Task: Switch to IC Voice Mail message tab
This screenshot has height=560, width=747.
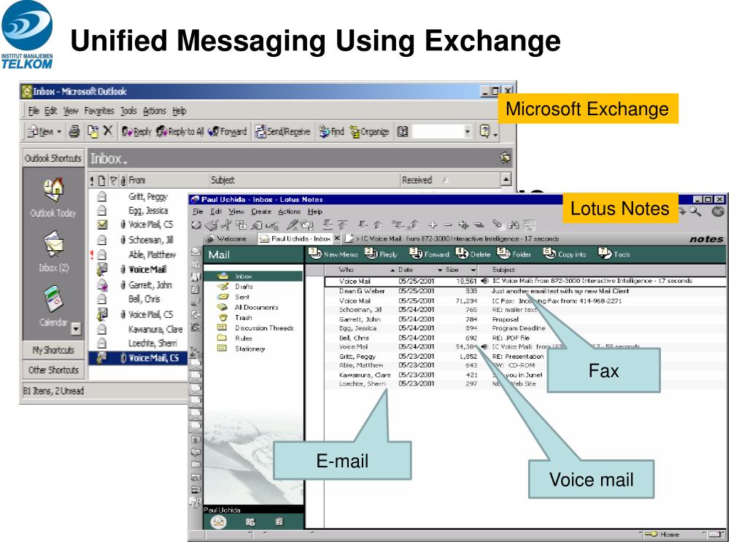Action: (x=452, y=238)
